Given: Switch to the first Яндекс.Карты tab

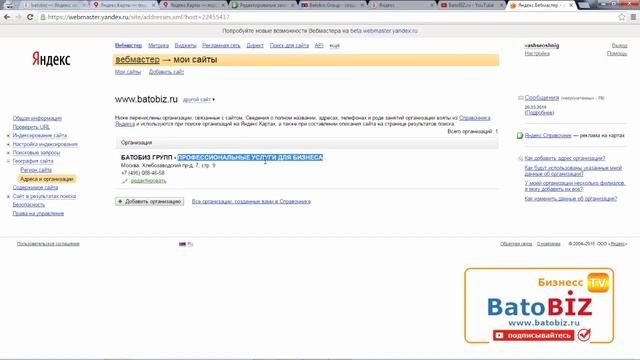Looking at the screenshot, I should tap(124, 5).
